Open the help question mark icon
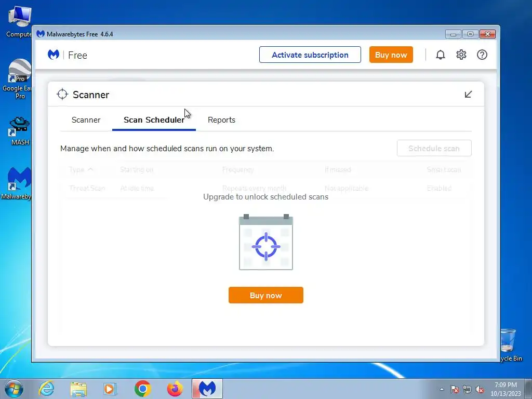Screen dimensions: 532x399 pyautogui.click(x=482, y=55)
